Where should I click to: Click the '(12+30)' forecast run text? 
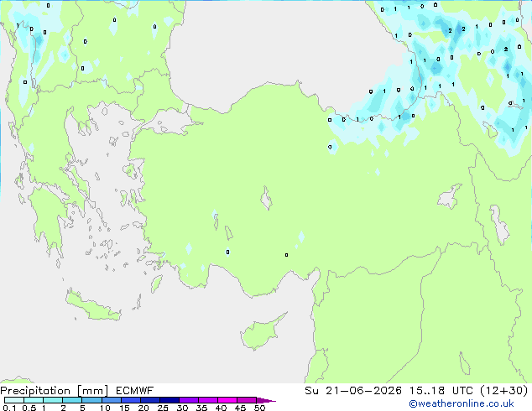(x=504, y=391)
